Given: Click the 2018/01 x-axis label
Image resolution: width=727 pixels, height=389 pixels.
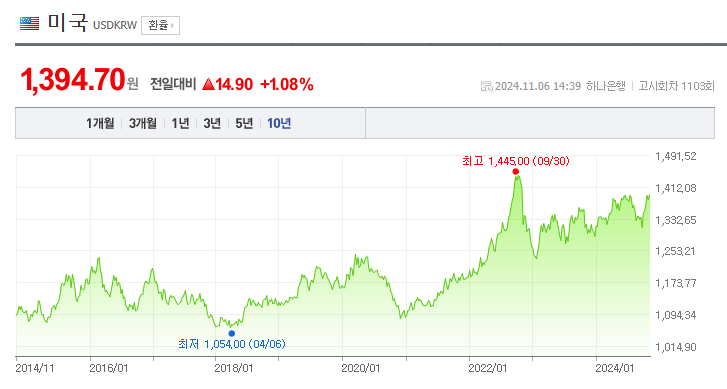Looking at the screenshot, I should [x=234, y=368].
